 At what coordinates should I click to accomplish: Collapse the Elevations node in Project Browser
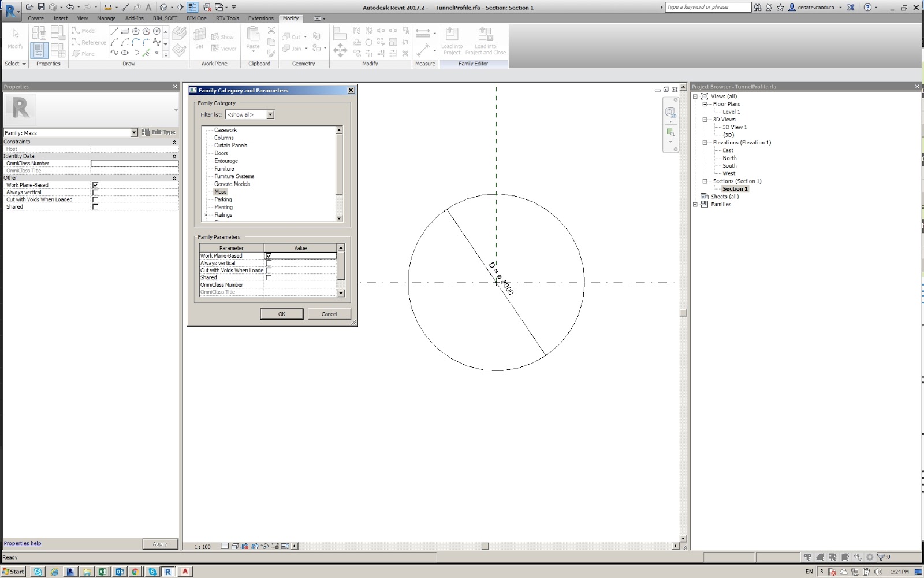(x=705, y=143)
